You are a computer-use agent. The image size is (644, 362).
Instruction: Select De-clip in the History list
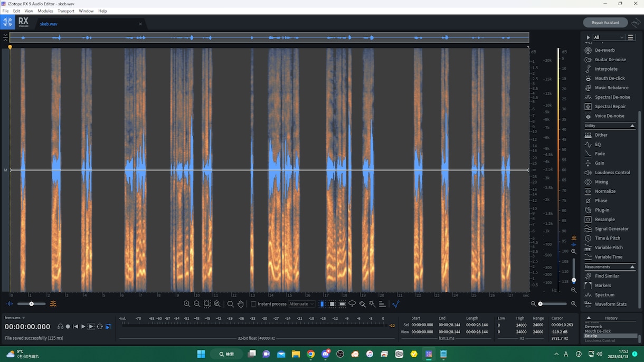click(610, 336)
